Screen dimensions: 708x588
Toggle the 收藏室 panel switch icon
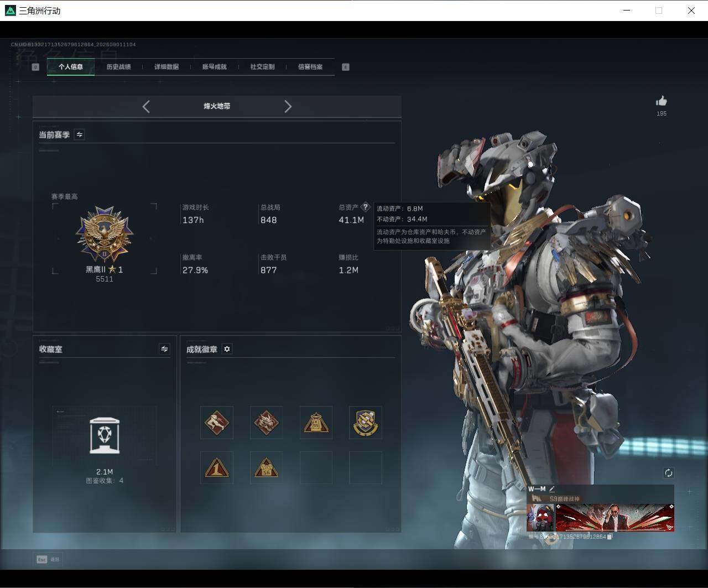click(x=164, y=348)
